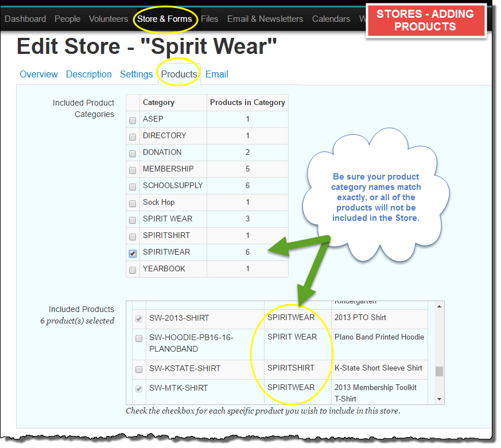Click the Products in Category column header
This screenshot has height=448, width=501.
pos(247,103)
